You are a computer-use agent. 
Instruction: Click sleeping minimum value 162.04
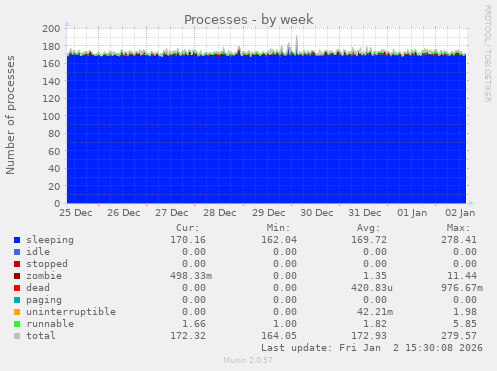click(x=279, y=240)
